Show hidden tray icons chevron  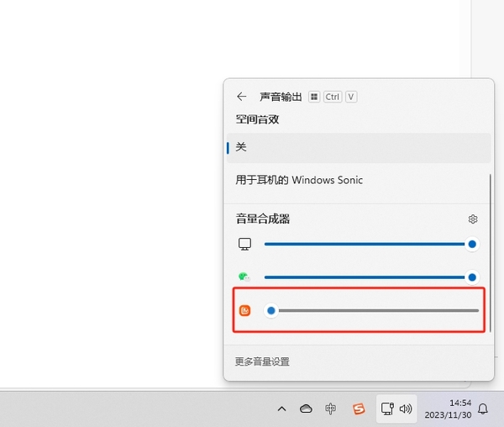click(x=282, y=409)
